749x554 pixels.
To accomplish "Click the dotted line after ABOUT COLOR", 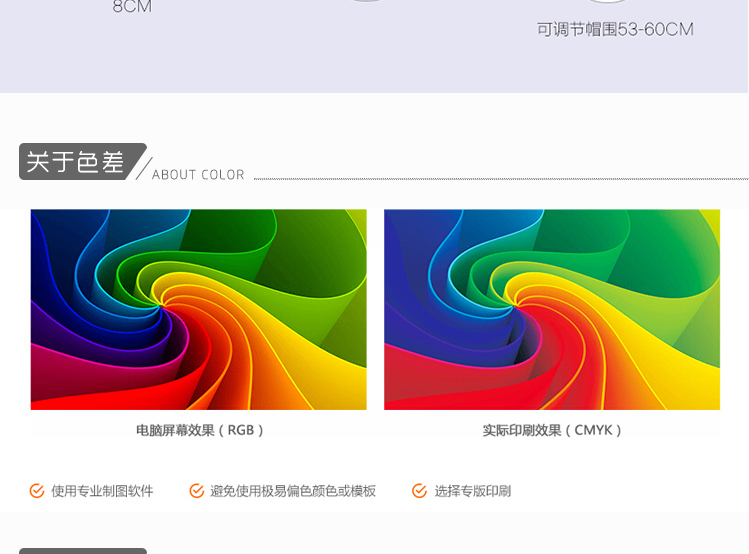I will [500, 179].
